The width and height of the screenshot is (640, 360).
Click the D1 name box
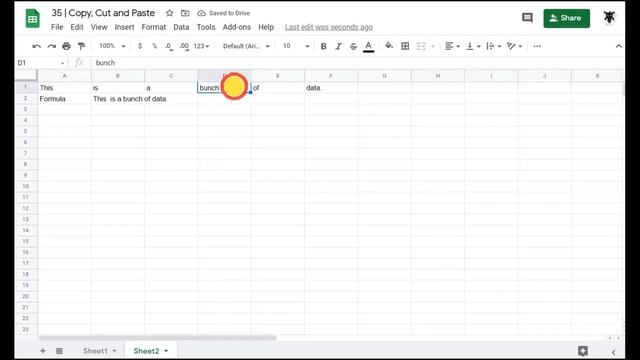pos(41,63)
